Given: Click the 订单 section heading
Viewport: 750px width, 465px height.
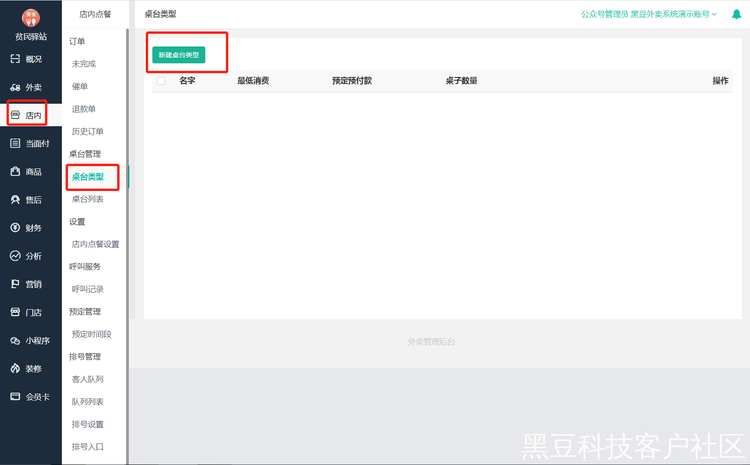Looking at the screenshot, I should (x=77, y=41).
